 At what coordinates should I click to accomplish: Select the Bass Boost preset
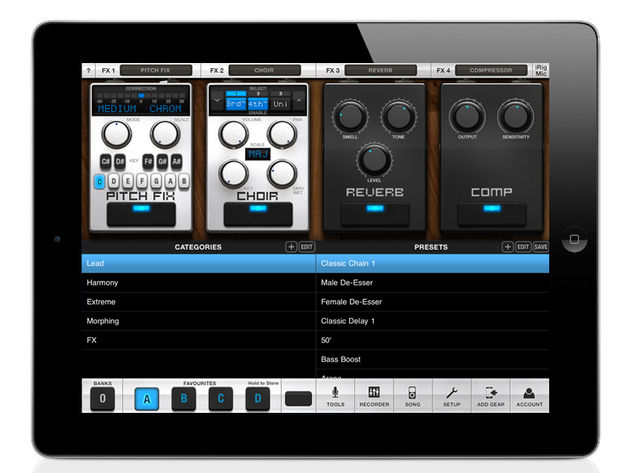pyautogui.click(x=433, y=359)
